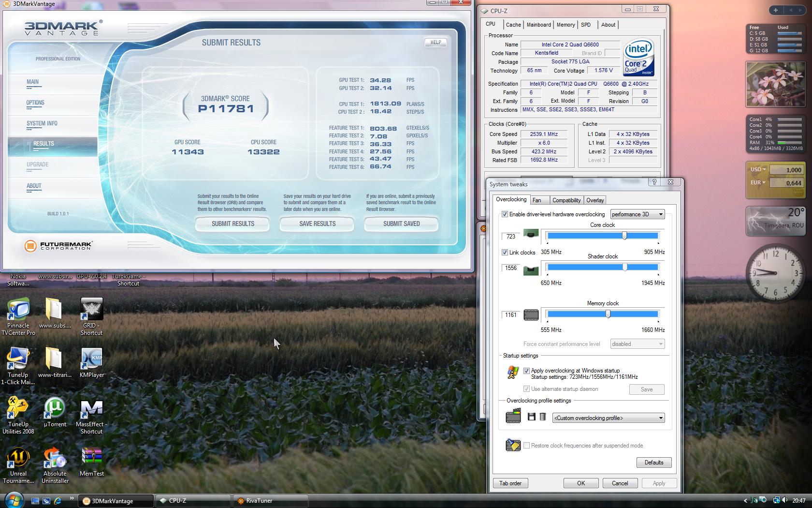Click the SAVE RESULTS button

[x=317, y=224]
